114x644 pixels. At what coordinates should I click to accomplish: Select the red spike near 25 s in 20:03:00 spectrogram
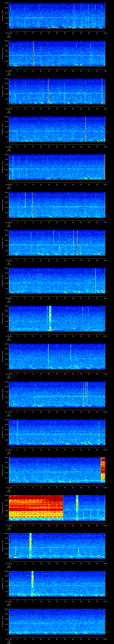[48, 91]
